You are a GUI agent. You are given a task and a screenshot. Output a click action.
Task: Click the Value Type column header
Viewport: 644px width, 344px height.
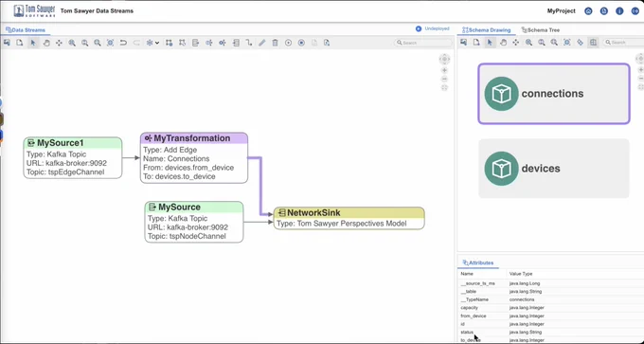click(x=521, y=274)
